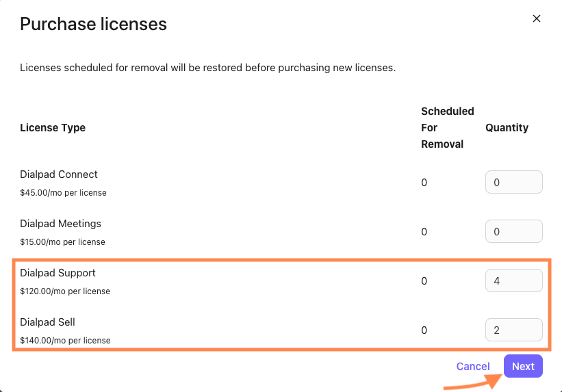The height and width of the screenshot is (392, 562).
Task: Cancel the license purchase
Action: [473, 366]
